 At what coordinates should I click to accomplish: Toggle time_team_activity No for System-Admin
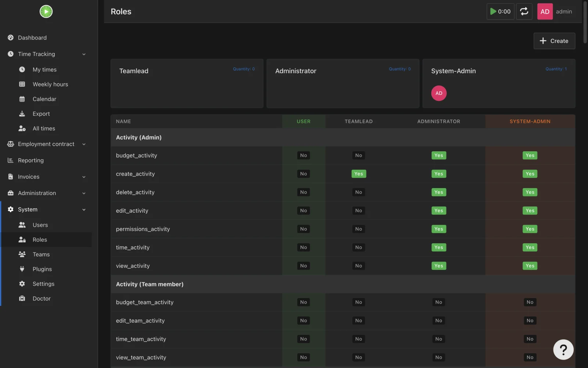pyautogui.click(x=530, y=339)
